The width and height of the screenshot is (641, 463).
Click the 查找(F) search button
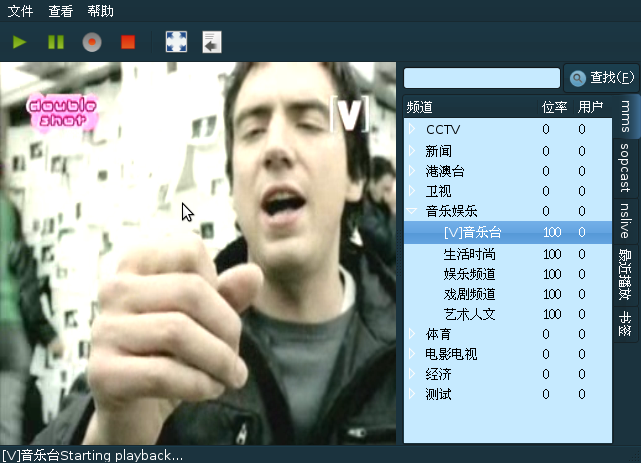click(602, 78)
